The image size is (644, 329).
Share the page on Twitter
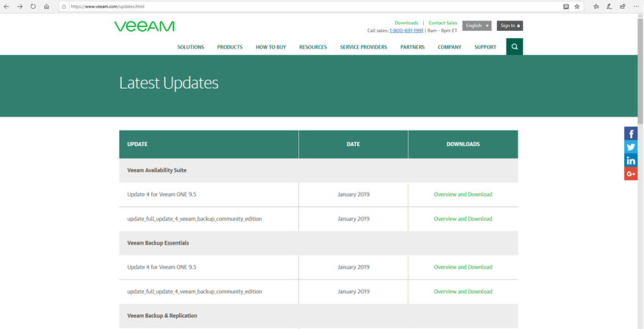tap(631, 147)
